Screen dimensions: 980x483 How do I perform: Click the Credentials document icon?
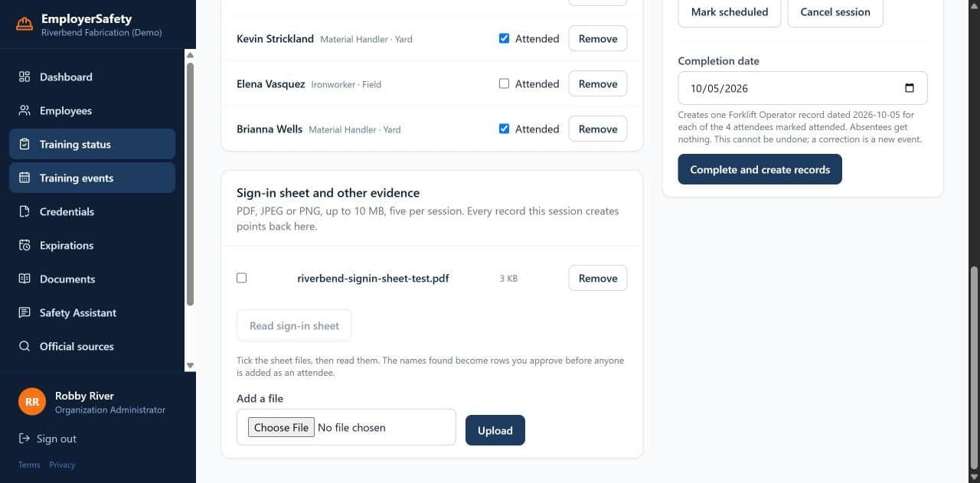click(x=24, y=211)
